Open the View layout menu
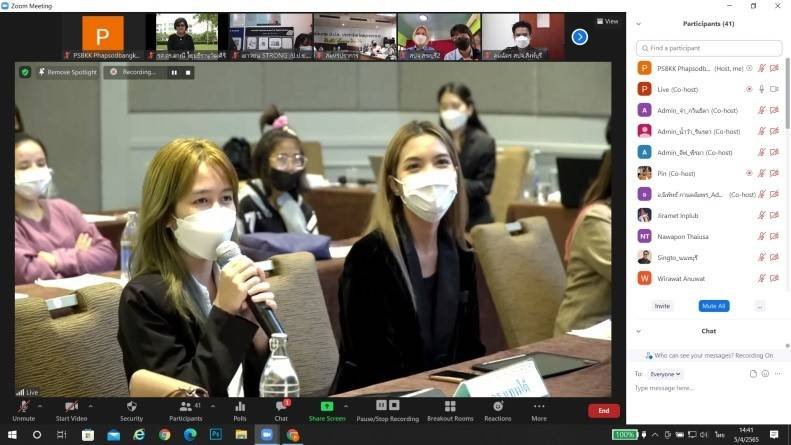 coord(607,21)
